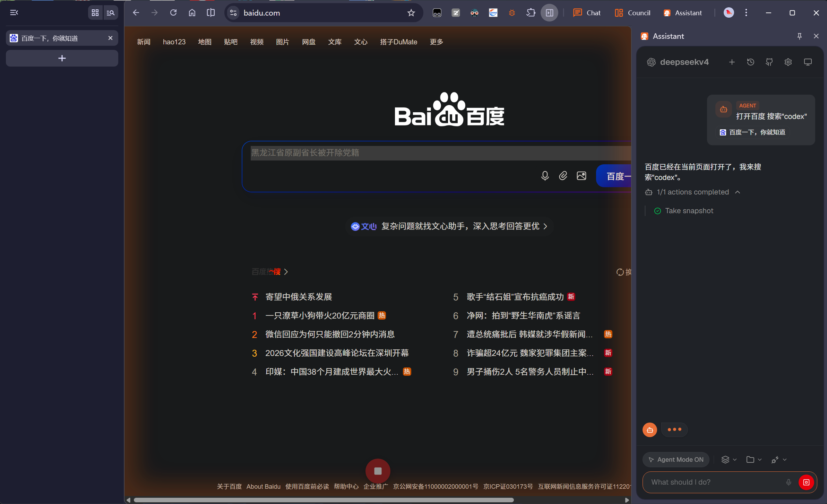This screenshot has height=504, width=827.
Task: Pin the Assistant panel
Action: [800, 36]
